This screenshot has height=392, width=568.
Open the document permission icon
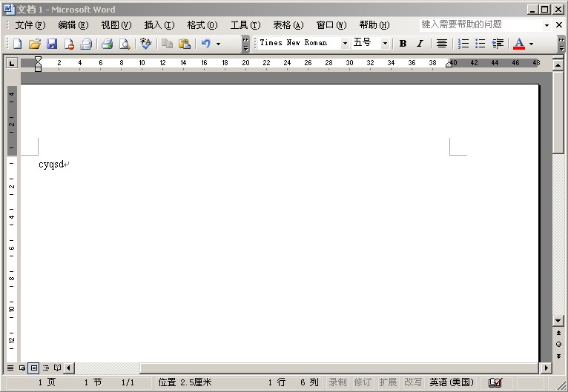(69, 44)
